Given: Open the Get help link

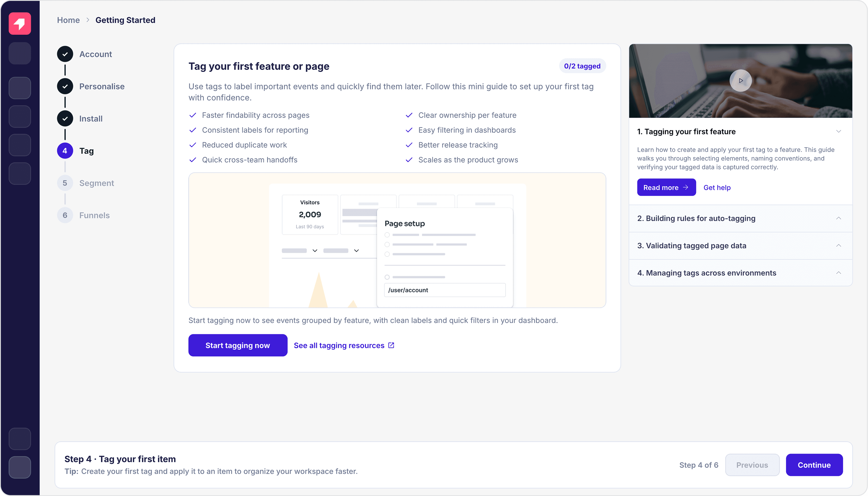Looking at the screenshot, I should coord(717,187).
